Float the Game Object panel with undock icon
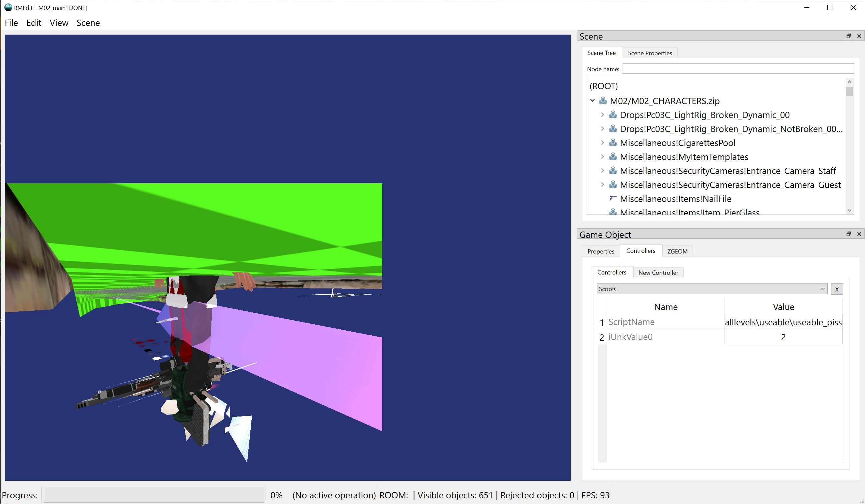The width and height of the screenshot is (865, 504). coord(849,234)
